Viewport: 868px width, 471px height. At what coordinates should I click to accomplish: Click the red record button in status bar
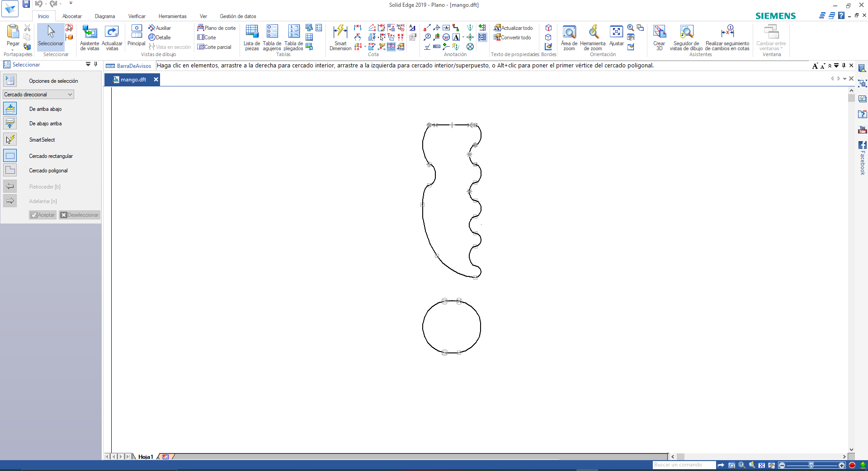point(852,465)
